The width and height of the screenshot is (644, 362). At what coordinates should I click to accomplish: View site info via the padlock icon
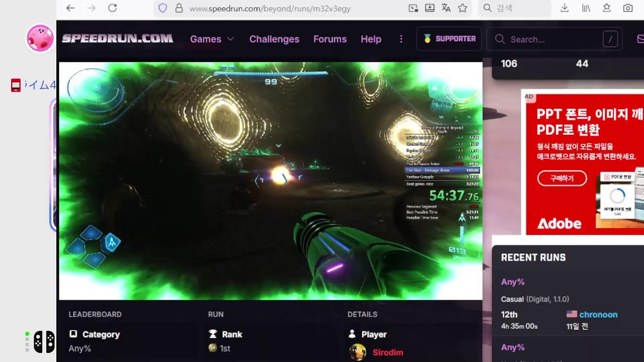(x=179, y=8)
